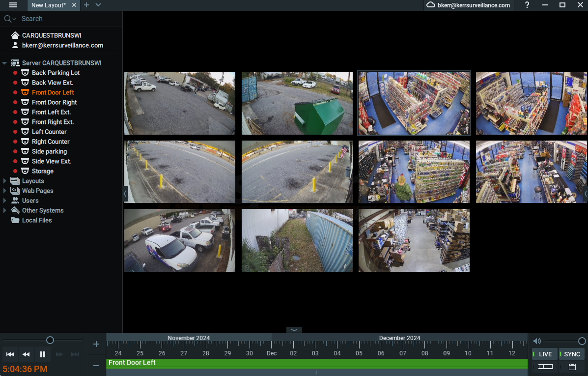Image resolution: width=588 pixels, height=376 pixels.
Task: Zoom in the timeline with plus
Action: tap(96, 344)
